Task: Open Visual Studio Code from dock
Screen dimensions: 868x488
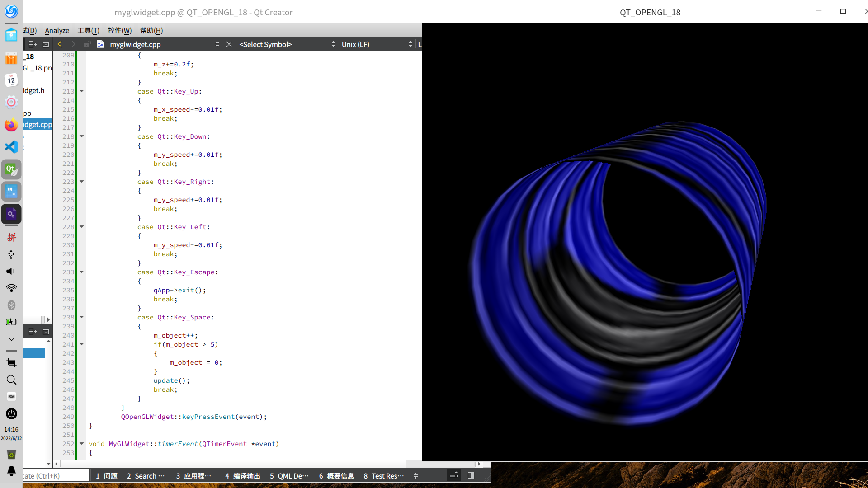Action: pos(11,147)
